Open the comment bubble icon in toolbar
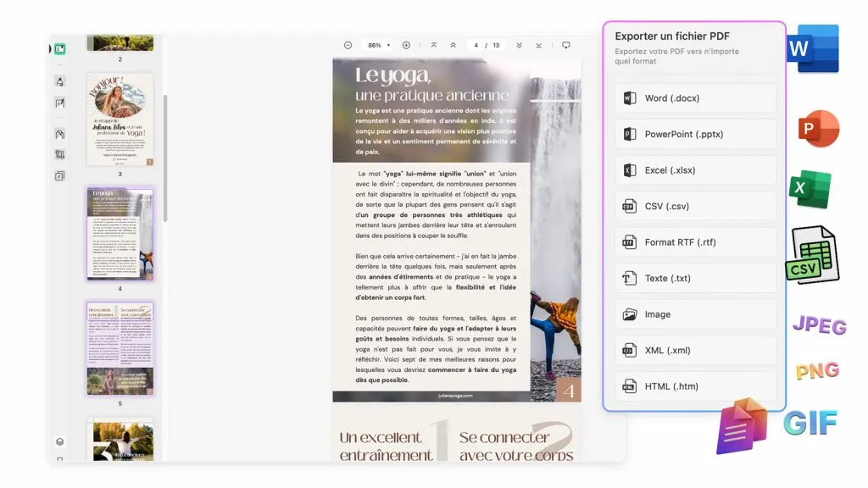The width and height of the screenshot is (868, 488). tap(566, 45)
